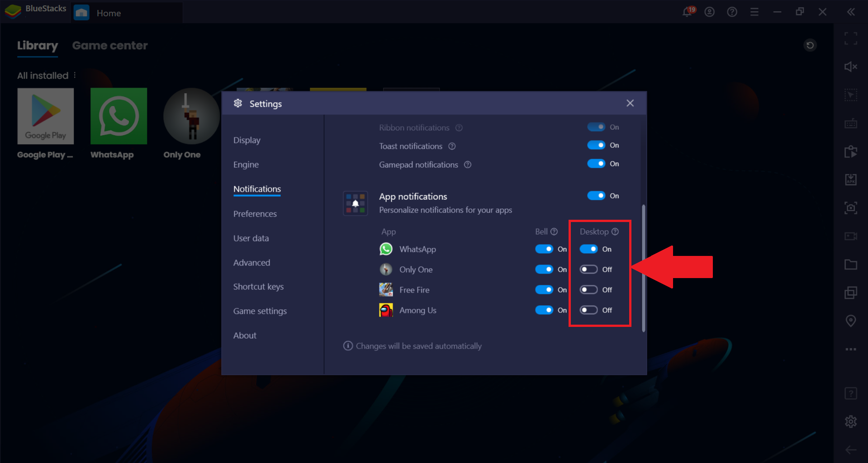The image size is (868, 463).
Task: Click the 'Among Us' app row label
Action: click(x=418, y=310)
